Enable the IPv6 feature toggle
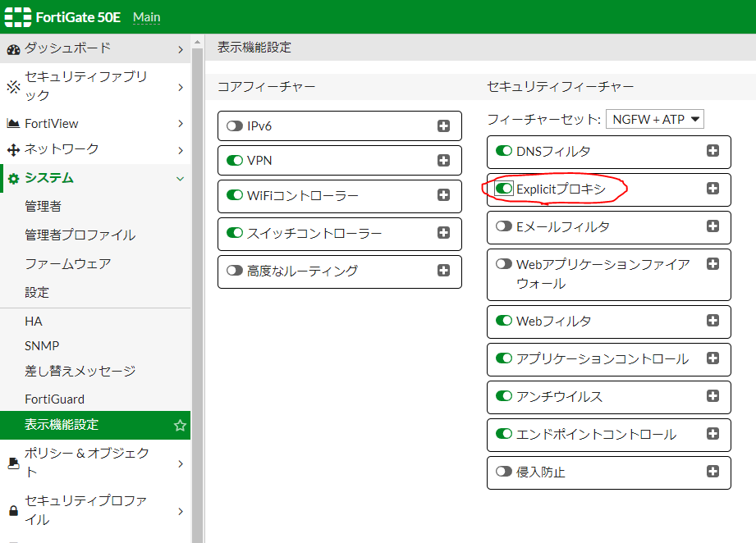 (231, 125)
